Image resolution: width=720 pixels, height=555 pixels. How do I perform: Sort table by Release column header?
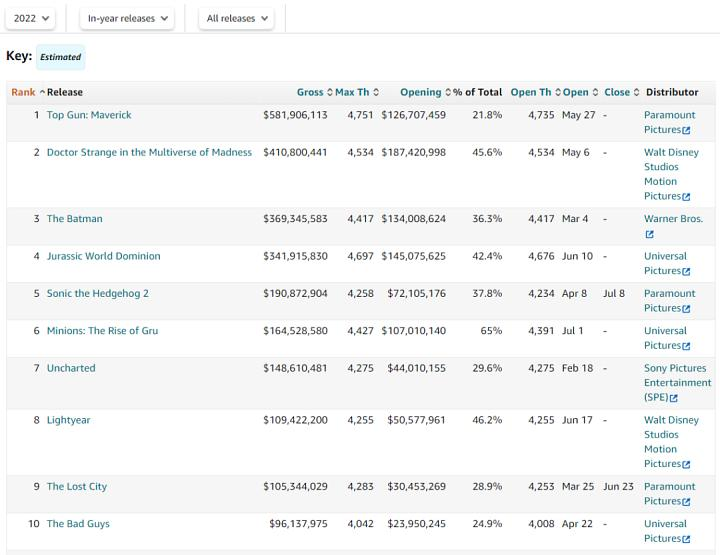point(65,92)
